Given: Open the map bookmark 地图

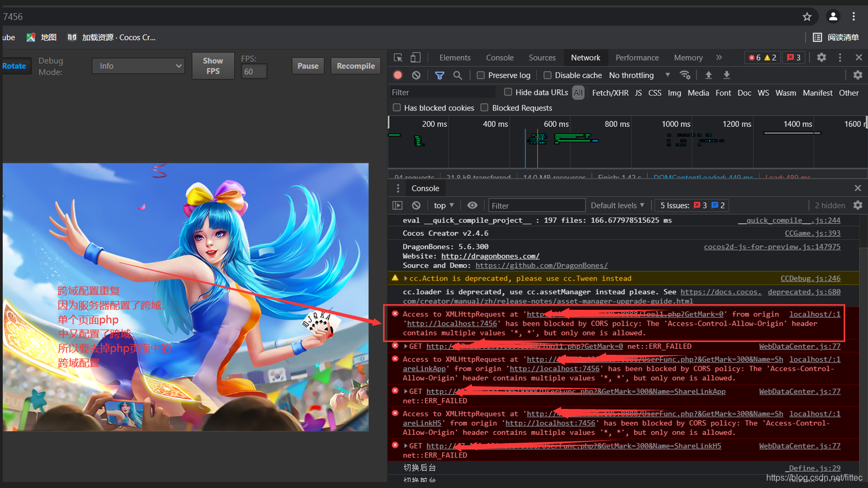Looking at the screenshot, I should tap(42, 37).
